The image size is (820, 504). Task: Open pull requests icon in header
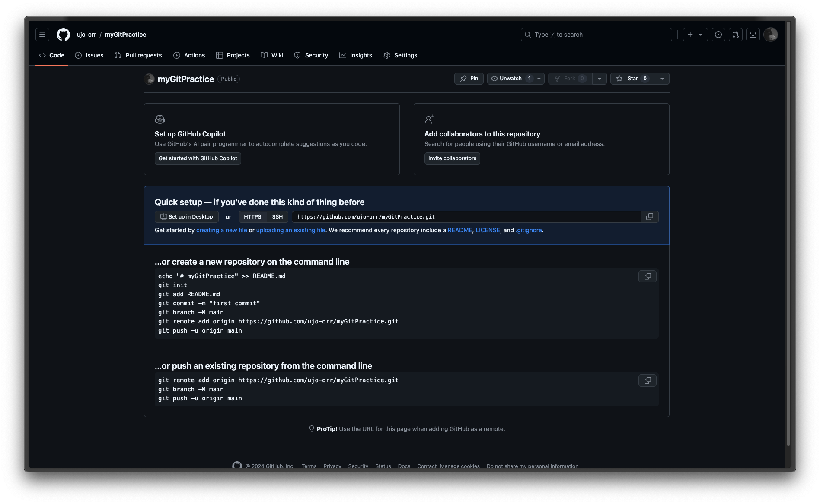(x=736, y=35)
